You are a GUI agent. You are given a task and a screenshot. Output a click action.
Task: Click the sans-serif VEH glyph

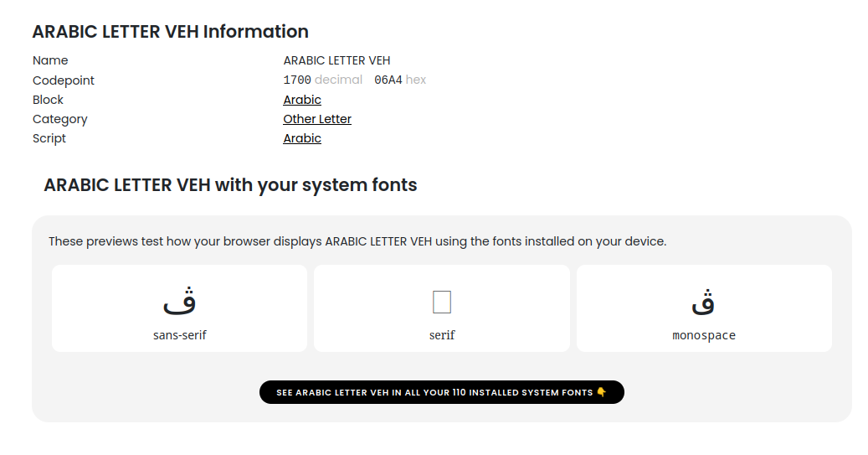click(x=179, y=302)
